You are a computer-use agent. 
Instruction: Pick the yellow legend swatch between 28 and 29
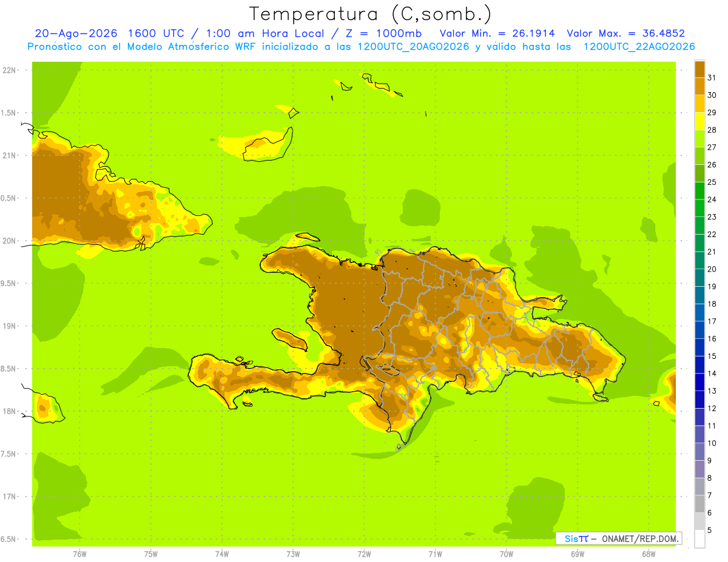pyautogui.click(x=699, y=121)
